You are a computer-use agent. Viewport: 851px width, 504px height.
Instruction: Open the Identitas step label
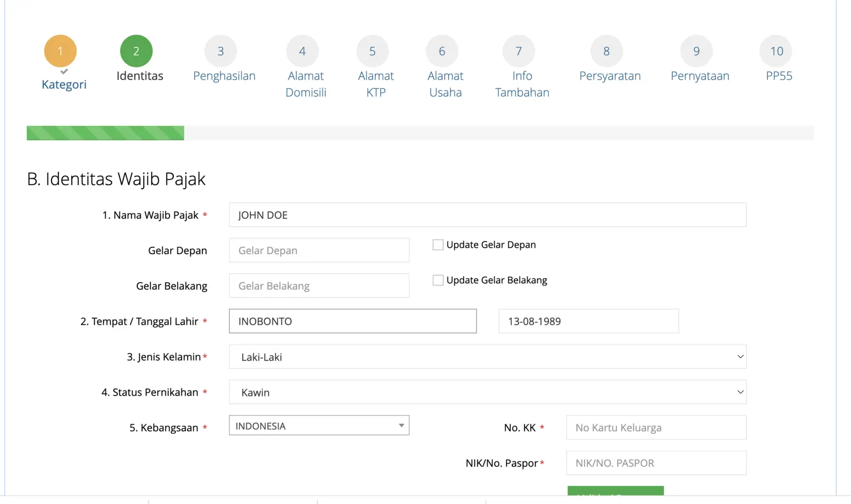point(140,76)
